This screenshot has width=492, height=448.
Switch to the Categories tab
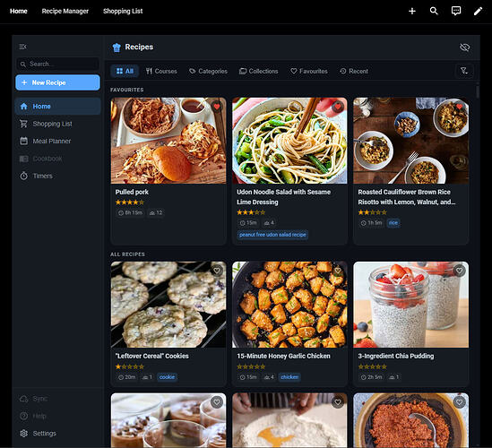[x=208, y=71]
